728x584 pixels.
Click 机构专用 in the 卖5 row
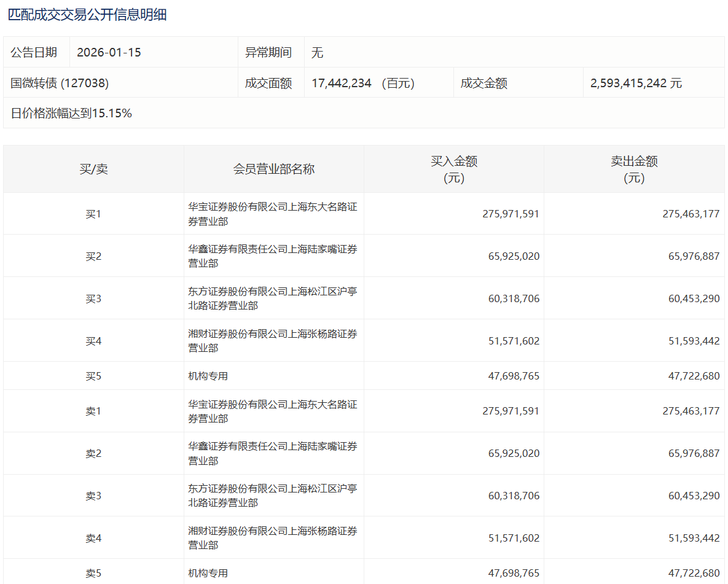208,573
